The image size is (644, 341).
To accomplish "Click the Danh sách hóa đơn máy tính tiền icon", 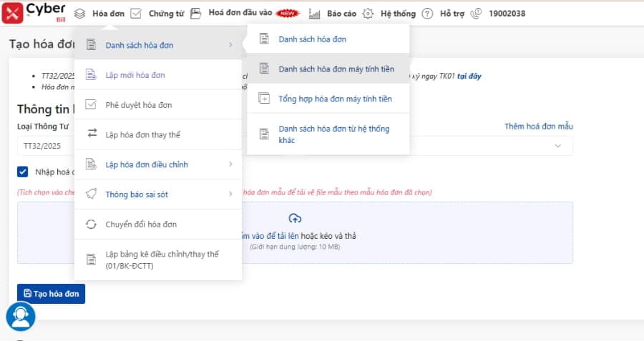I will pos(264,69).
